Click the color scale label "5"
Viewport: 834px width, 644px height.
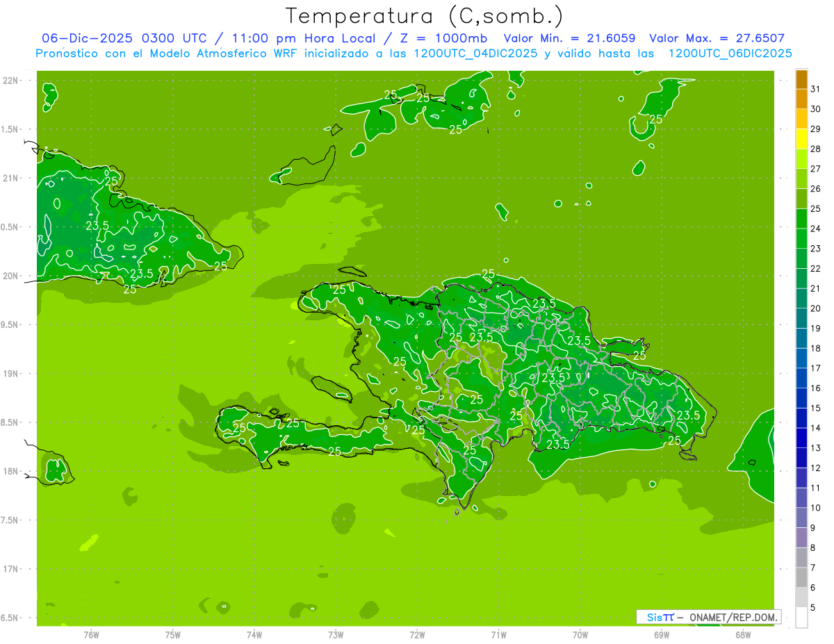813,608
